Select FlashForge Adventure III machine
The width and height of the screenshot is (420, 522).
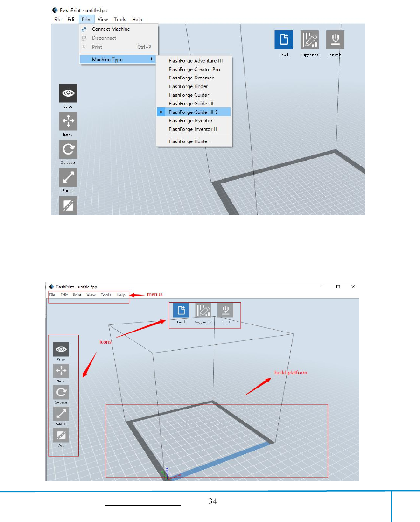pos(194,61)
